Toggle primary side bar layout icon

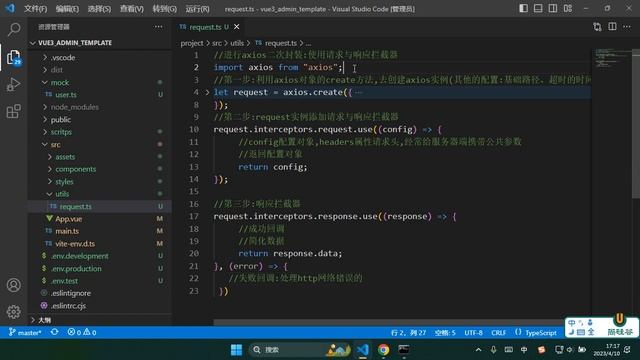coord(523,8)
